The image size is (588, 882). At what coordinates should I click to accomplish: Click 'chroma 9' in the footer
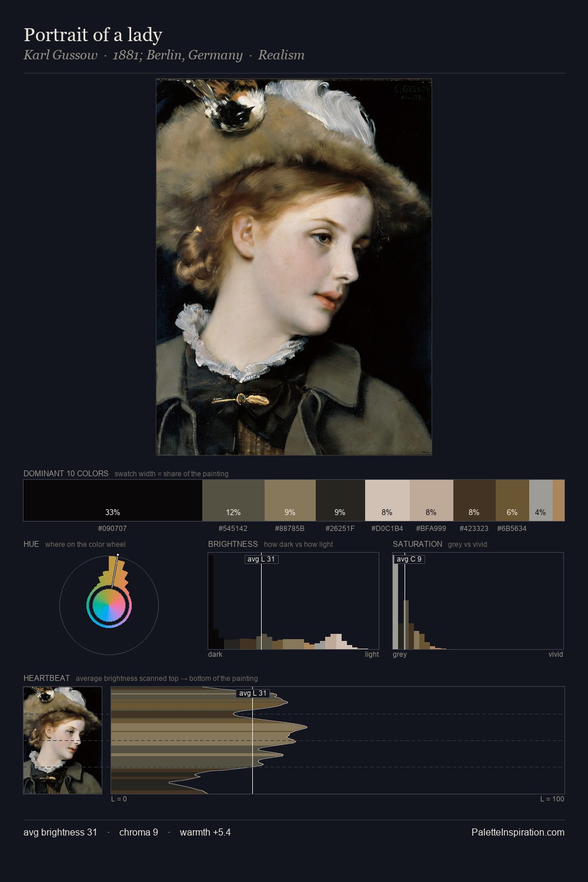pyautogui.click(x=139, y=832)
